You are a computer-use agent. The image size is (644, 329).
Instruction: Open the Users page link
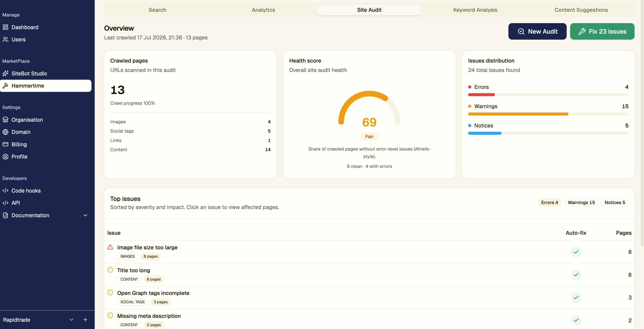[x=46, y=39]
